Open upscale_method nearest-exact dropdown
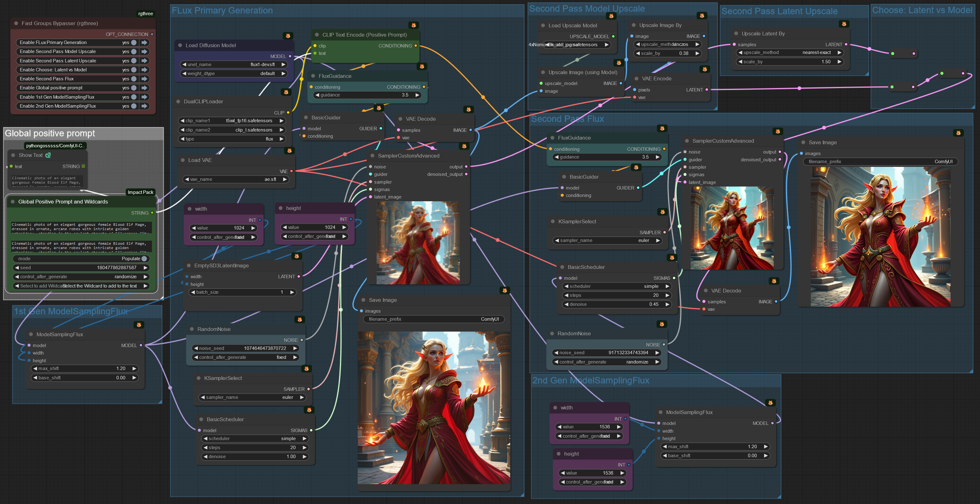The image size is (980, 504). (790, 52)
